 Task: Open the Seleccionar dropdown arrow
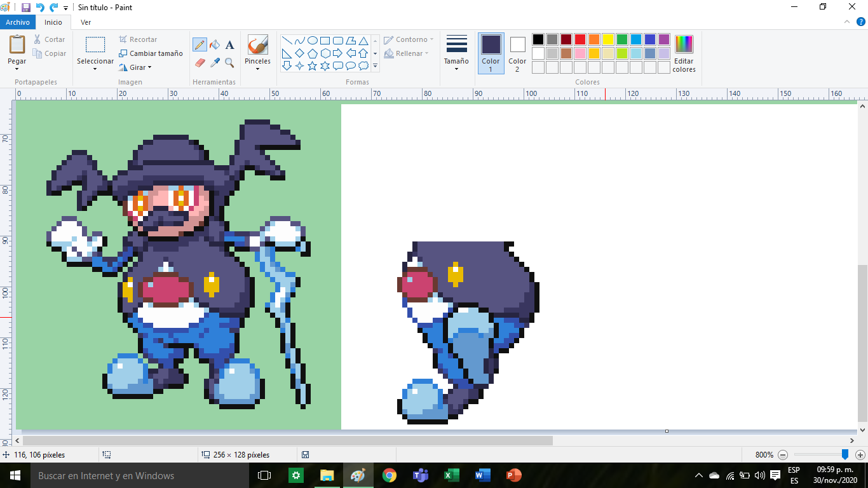(95, 69)
